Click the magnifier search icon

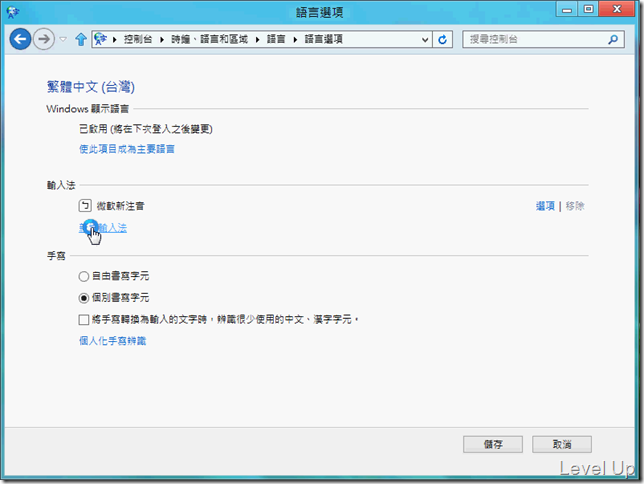613,39
